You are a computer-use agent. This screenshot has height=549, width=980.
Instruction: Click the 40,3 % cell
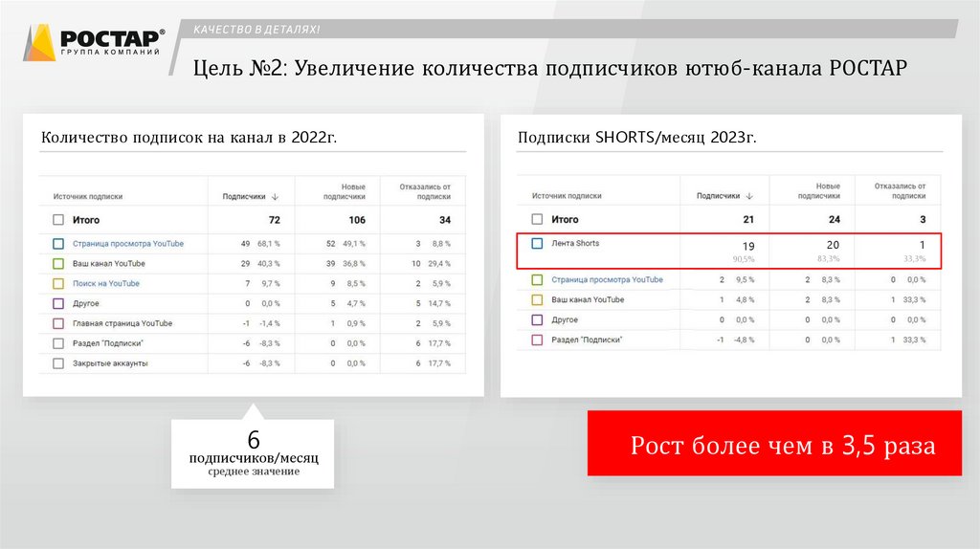269,264
